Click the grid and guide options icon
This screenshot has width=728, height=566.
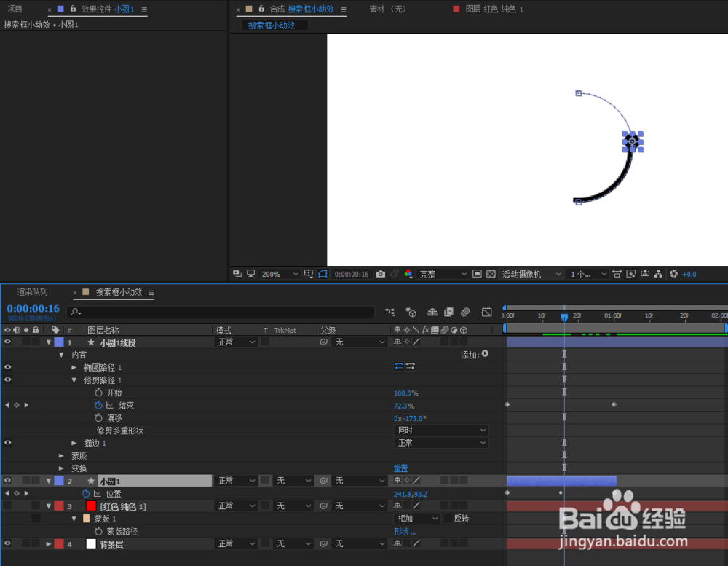(x=308, y=274)
